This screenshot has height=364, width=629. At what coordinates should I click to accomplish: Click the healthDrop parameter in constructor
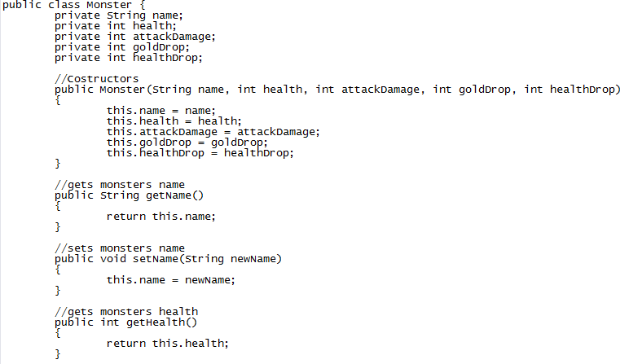tap(572, 90)
